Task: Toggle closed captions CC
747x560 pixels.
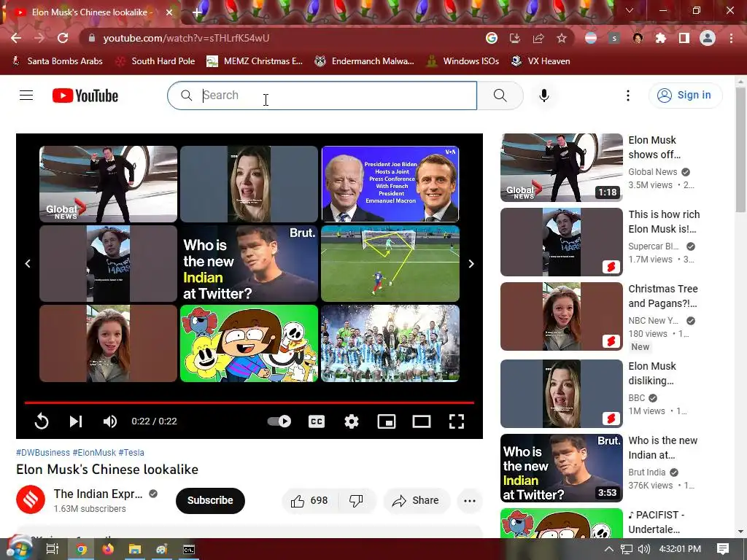Action: [x=317, y=421]
